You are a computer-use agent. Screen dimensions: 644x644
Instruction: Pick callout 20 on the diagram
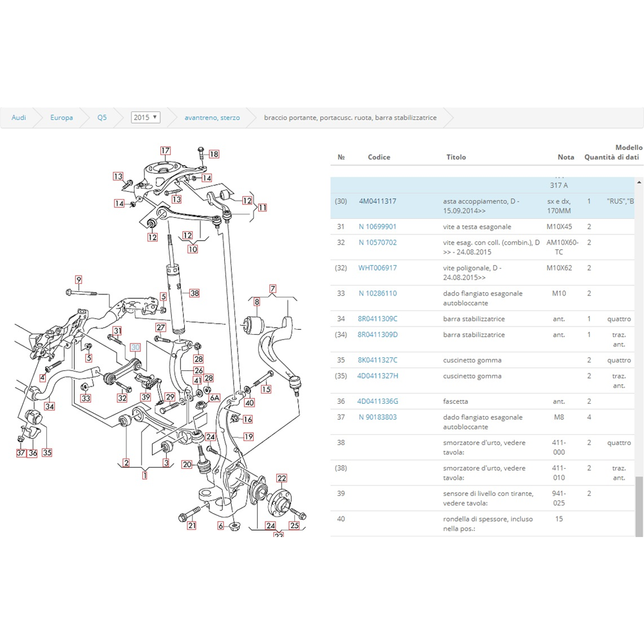point(187,464)
